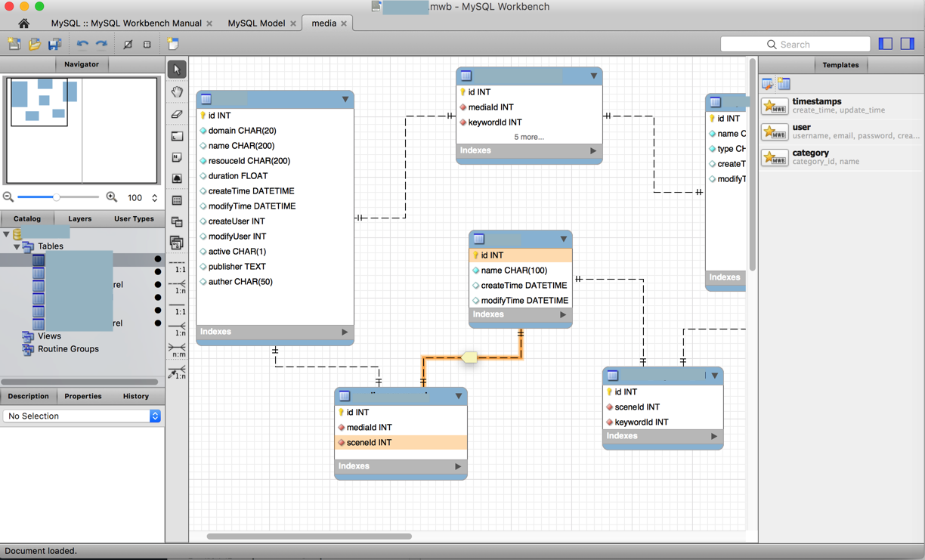Screen dimensions: 925x560
Task: Open the Catalog tab
Action: 27,219
